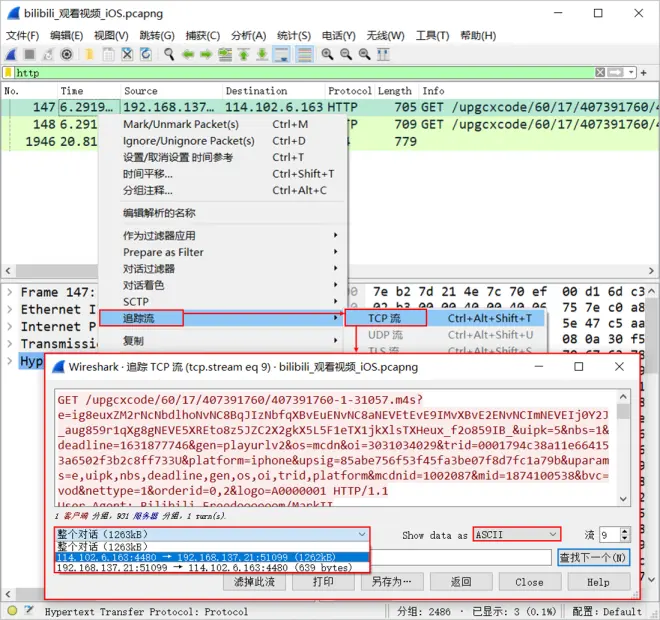Decrement the 流 stream number spinner
This screenshot has height=620, width=660.
[625, 539]
